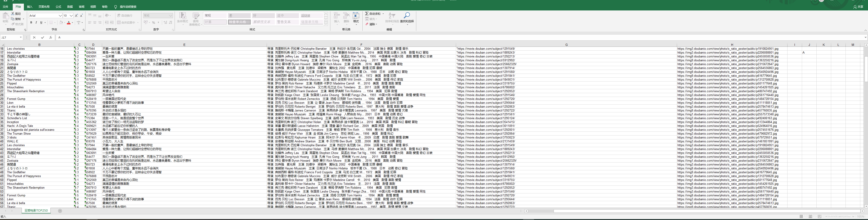Apply the 好 (Good) cell style
Image resolution: width=868 pixels, height=220 pixels.
coord(263,15)
